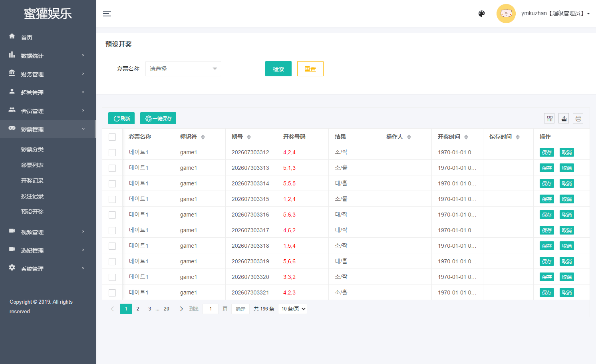Open the column filter icon in table toolbar
The image size is (596, 364).
coord(550,118)
